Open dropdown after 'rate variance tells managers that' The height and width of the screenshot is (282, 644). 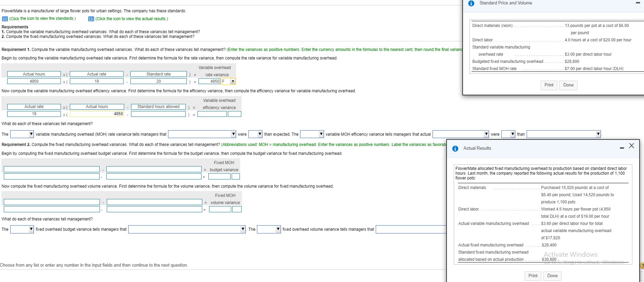[202, 134]
